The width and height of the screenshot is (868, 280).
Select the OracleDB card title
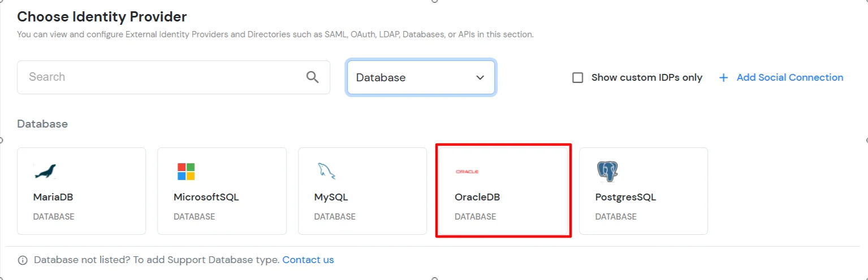477,197
